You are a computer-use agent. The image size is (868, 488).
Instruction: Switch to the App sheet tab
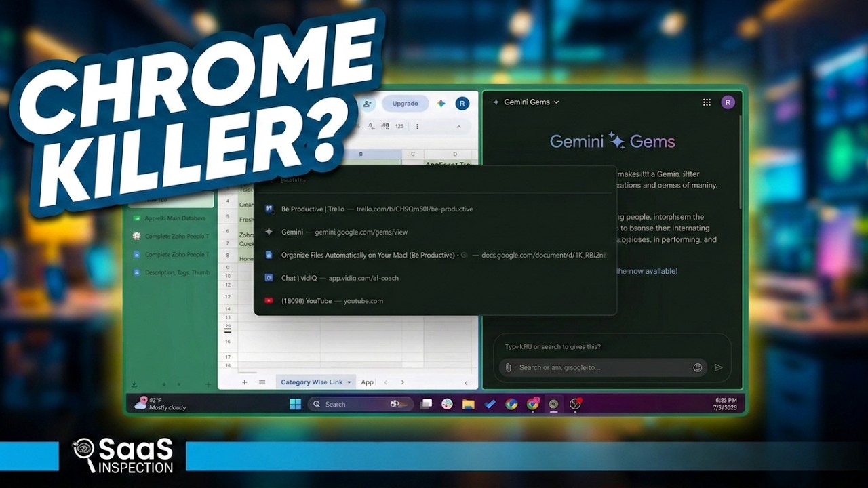pos(367,382)
